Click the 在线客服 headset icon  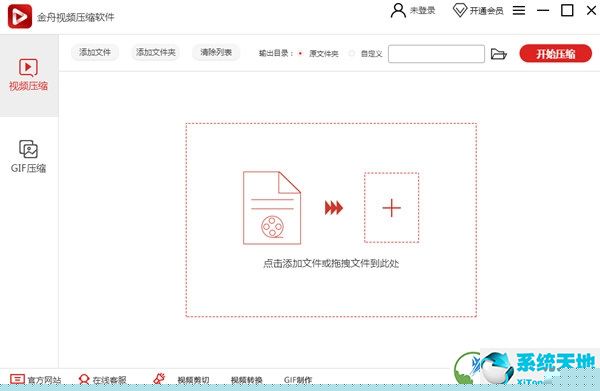[84, 379]
